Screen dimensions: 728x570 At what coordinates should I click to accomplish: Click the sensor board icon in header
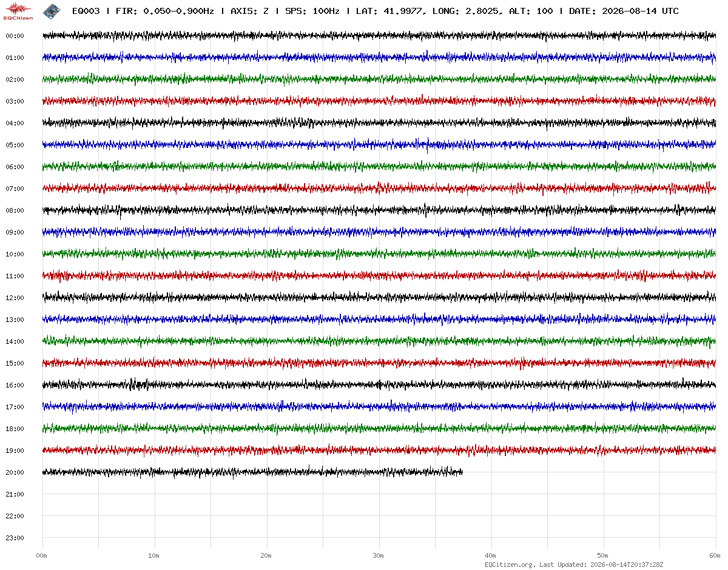point(51,11)
